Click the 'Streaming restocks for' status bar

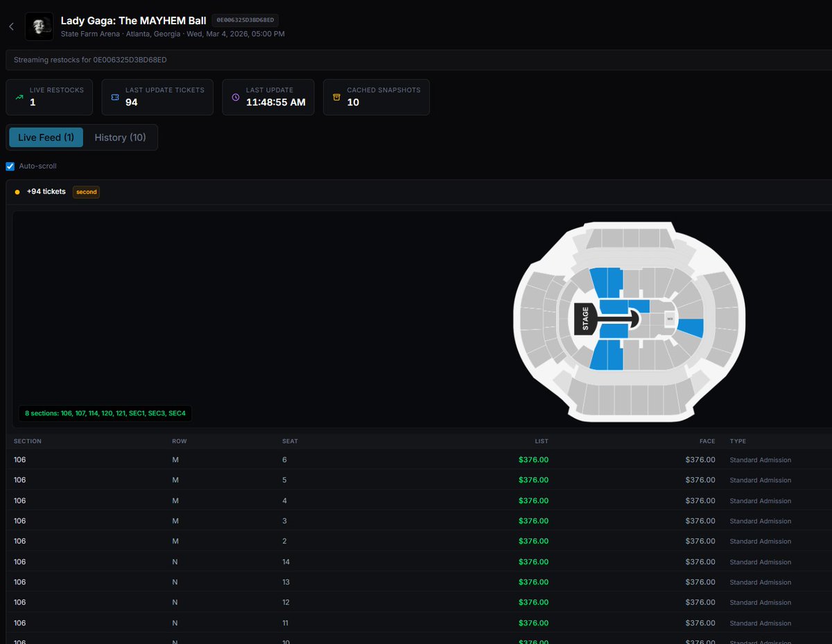click(419, 60)
